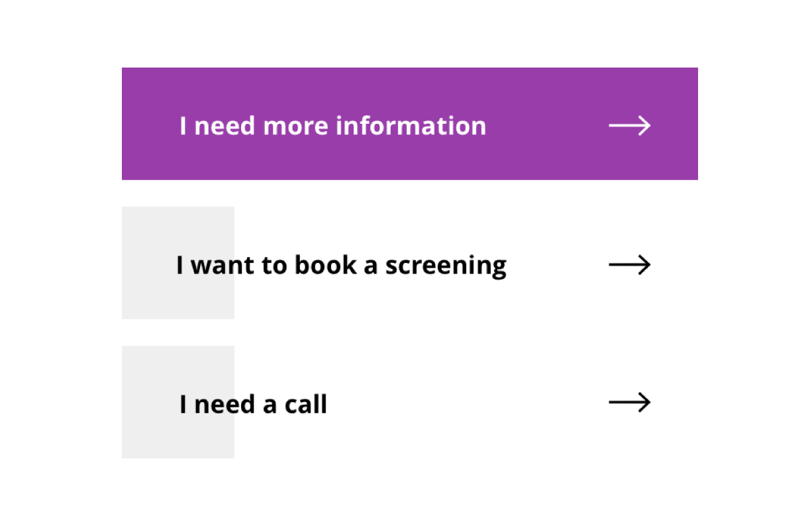Follow the black arrow in the screening row
The width and height of the screenshot is (812, 506).
[x=629, y=265]
